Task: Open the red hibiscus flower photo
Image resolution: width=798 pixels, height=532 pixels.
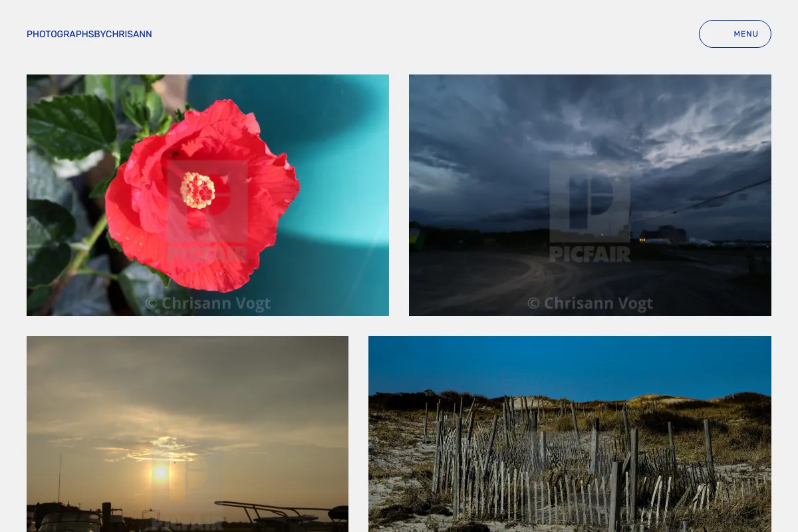Action: [x=207, y=195]
